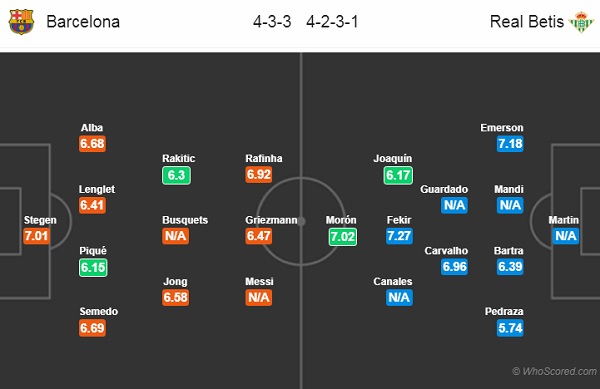Open the Real Betis team name link
Screen dimensions: 600x389
[527, 22]
